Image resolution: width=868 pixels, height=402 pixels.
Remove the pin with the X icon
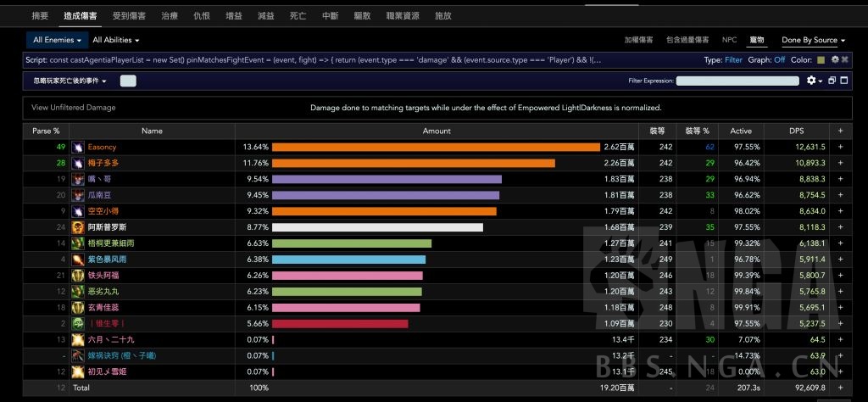(x=845, y=60)
